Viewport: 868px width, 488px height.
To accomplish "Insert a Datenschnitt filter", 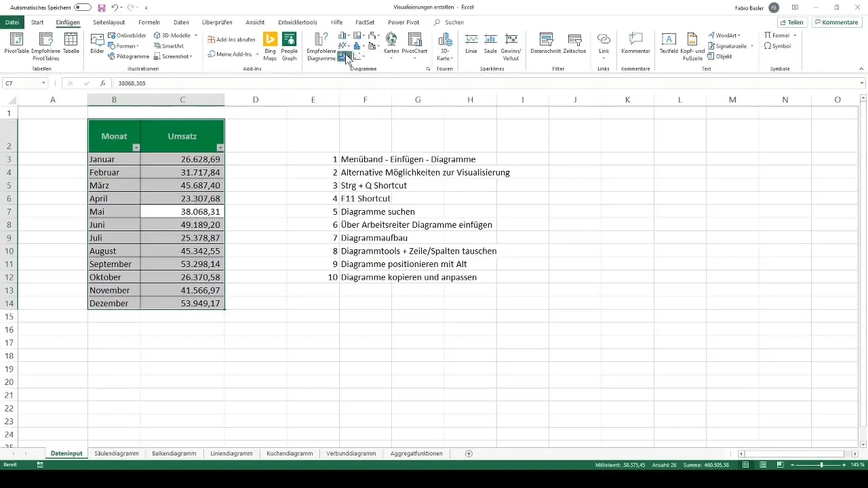I will (545, 43).
